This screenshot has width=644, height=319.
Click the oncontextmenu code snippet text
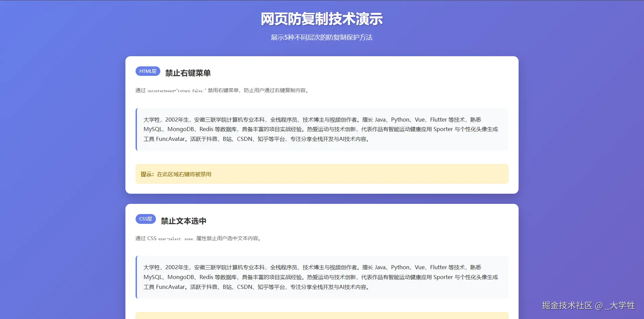pyautogui.click(x=176, y=91)
